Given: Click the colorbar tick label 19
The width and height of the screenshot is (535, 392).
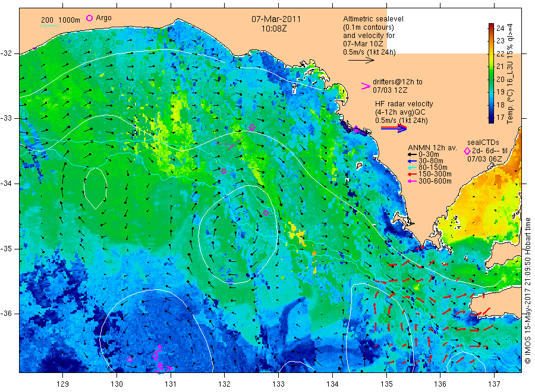Looking at the screenshot, I should (500, 92).
